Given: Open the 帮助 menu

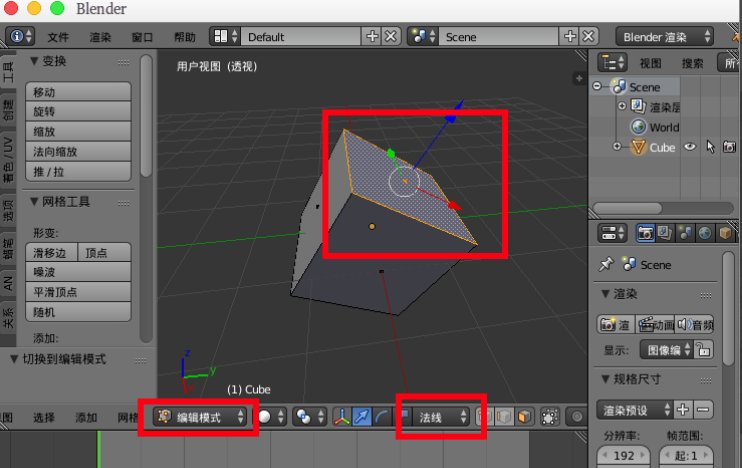Looking at the screenshot, I should tap(185, 37).
